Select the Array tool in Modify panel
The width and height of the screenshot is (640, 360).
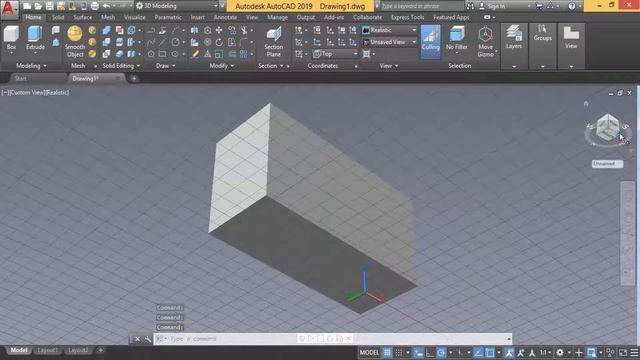point(244,54)
